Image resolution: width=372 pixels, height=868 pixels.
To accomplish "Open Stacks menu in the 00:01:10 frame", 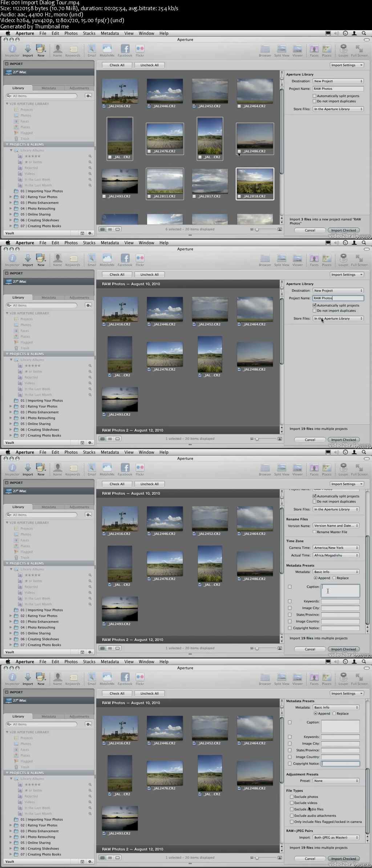I will (x=89, y=33).
